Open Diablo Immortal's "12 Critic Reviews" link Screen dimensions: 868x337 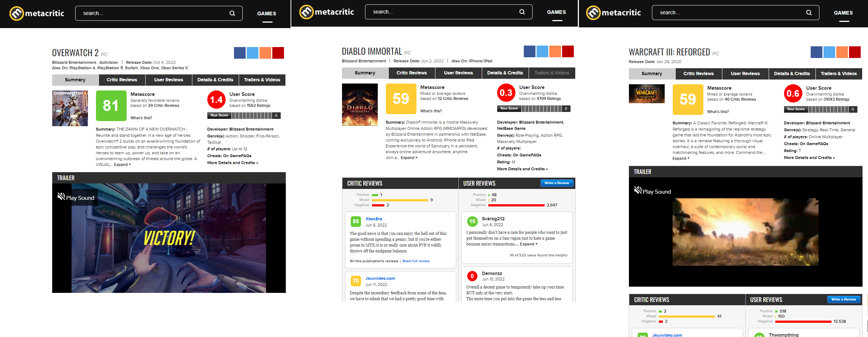pyautogui.click(x=453, y=99)
